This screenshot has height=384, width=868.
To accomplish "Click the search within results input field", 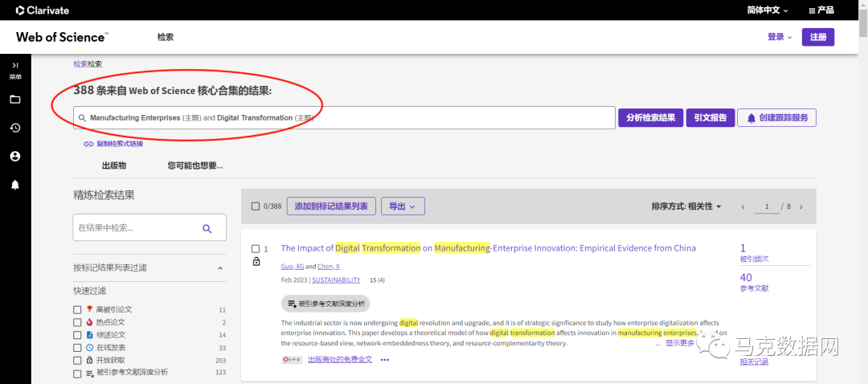I will (x=149, y=227).
